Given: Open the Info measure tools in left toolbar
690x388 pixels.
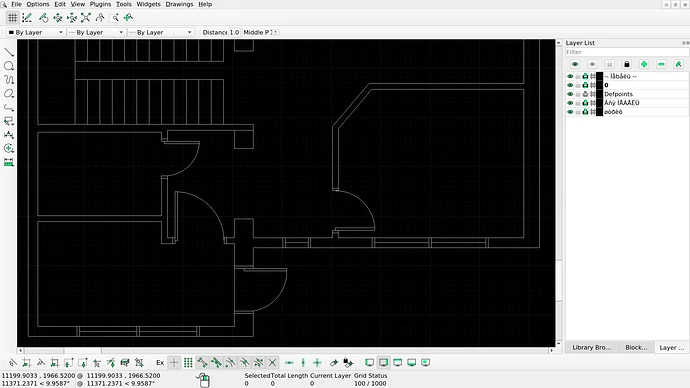Looking at the screenshot, I should coord(9,162).
